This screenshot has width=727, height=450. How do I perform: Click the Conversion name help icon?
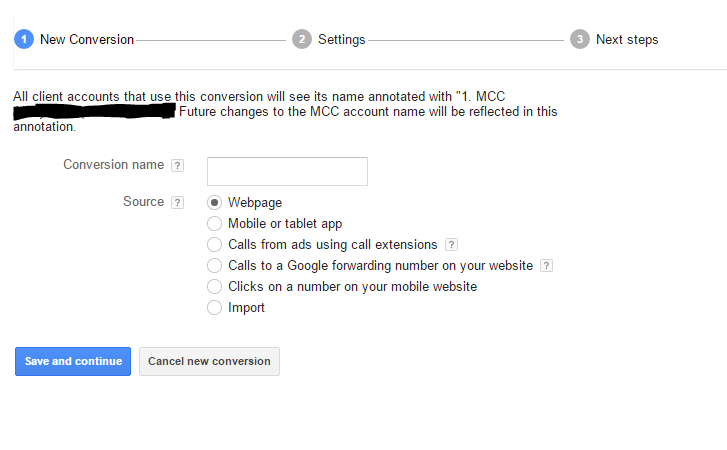pyautogui.click(x=177, y=166)
